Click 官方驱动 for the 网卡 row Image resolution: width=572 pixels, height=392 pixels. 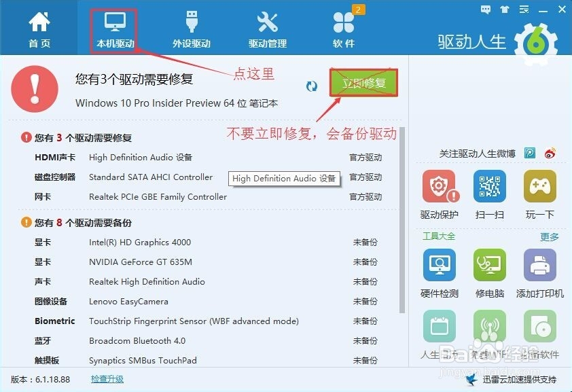[x=365, y=197]
